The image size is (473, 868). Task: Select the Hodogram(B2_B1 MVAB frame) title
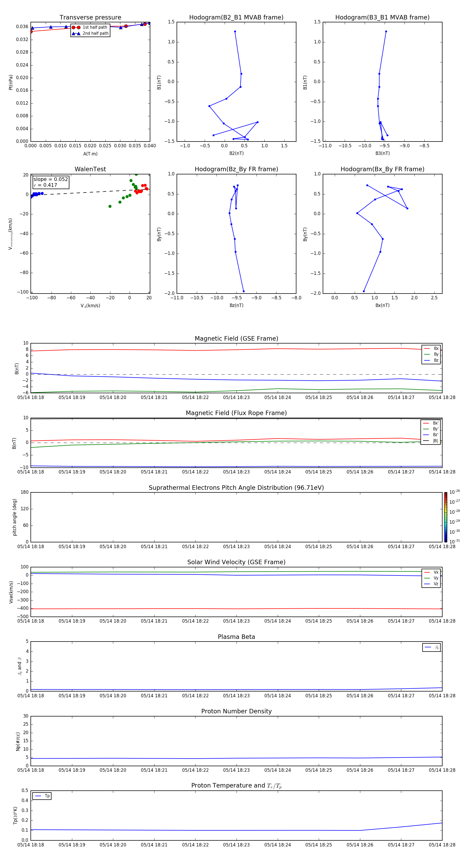[236, 18]
